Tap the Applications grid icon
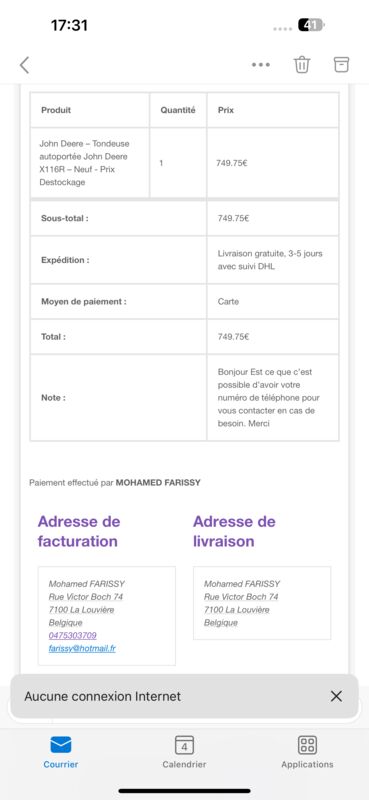Screen dimensions: 369x800 (307, 745)
